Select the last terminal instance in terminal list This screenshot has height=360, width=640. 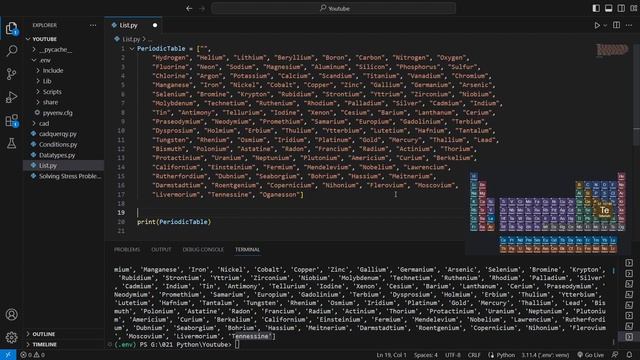(629, 337)
